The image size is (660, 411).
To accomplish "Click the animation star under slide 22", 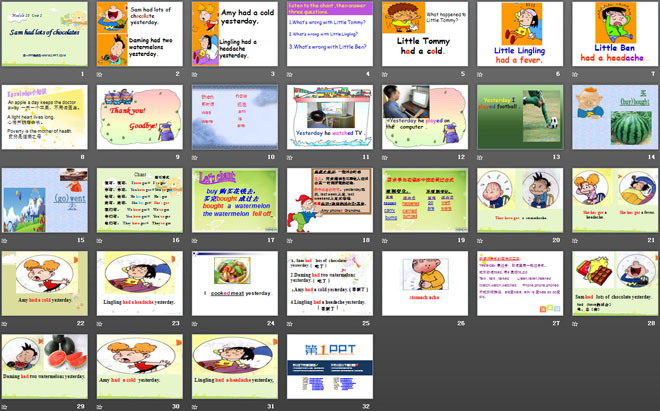I will [5, 324].
